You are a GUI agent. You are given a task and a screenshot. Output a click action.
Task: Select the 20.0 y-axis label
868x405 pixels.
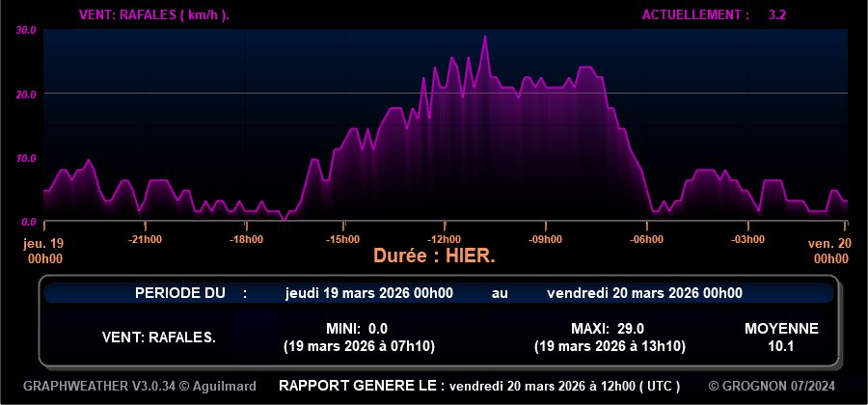click(26, 94)
